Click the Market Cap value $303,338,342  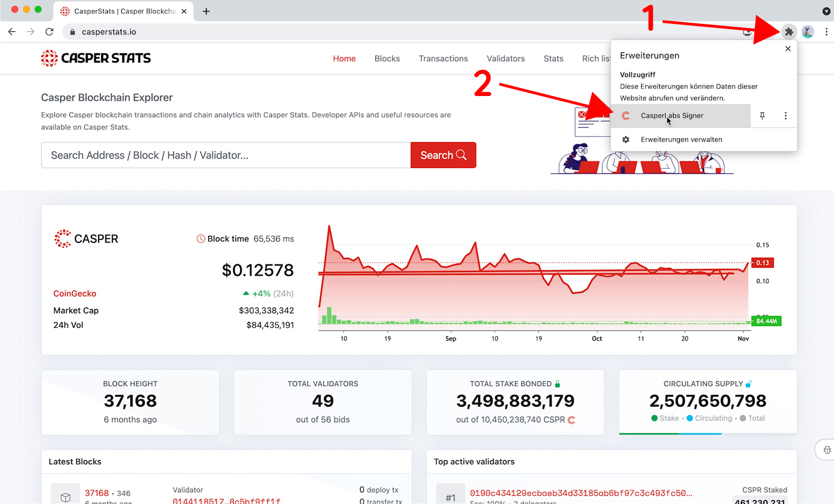pos(266,310)
